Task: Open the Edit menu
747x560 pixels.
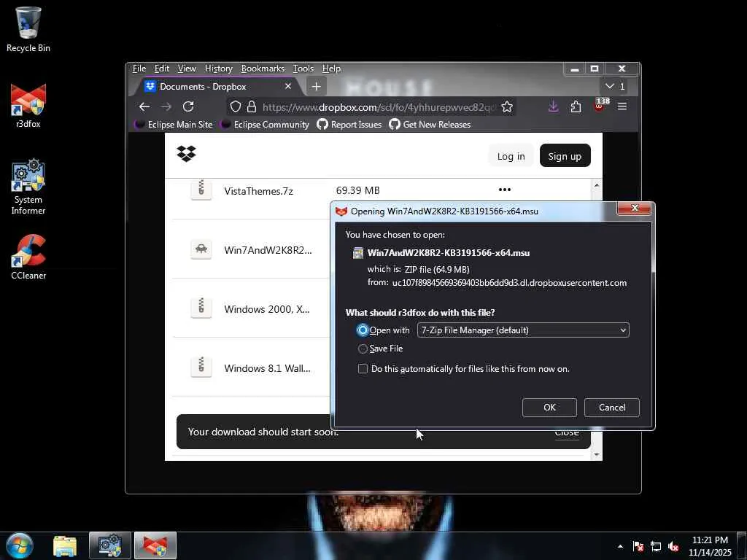Action: (161, 69)
